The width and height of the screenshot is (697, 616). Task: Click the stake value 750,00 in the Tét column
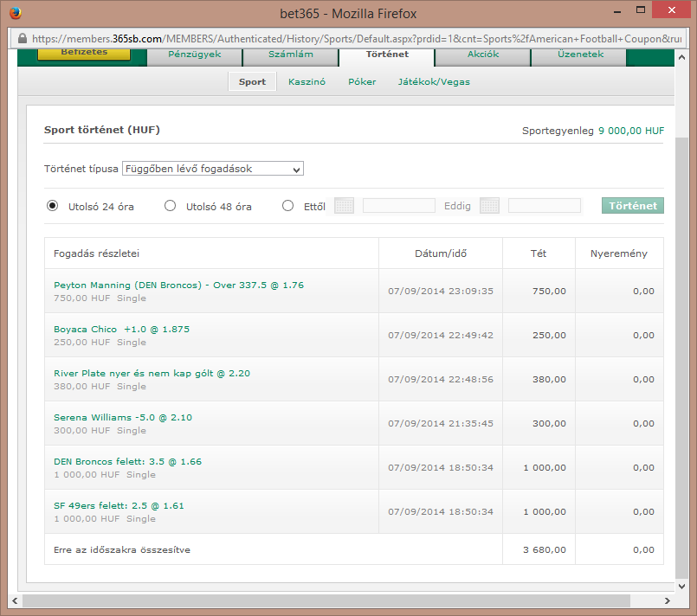[549, 291]
